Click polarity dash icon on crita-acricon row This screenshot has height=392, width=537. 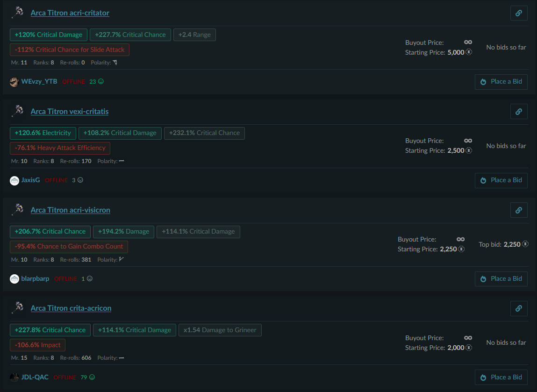pyautogui.click(x=122, y=358)
